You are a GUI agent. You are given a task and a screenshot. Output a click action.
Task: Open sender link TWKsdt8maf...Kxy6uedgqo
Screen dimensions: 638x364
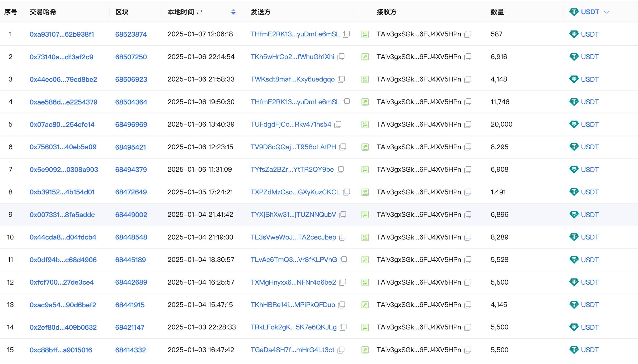pyautogui.click(x=293, y=79)
